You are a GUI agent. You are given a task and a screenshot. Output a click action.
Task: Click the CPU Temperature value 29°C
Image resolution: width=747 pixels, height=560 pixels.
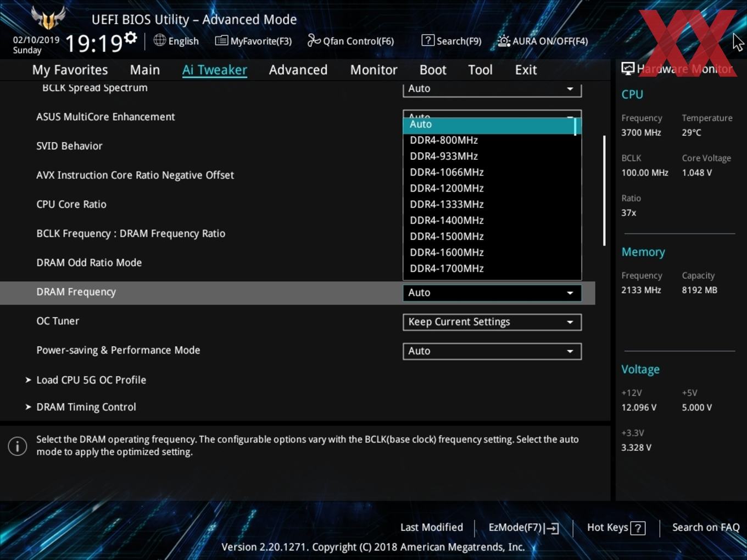[x=692, y=132]
